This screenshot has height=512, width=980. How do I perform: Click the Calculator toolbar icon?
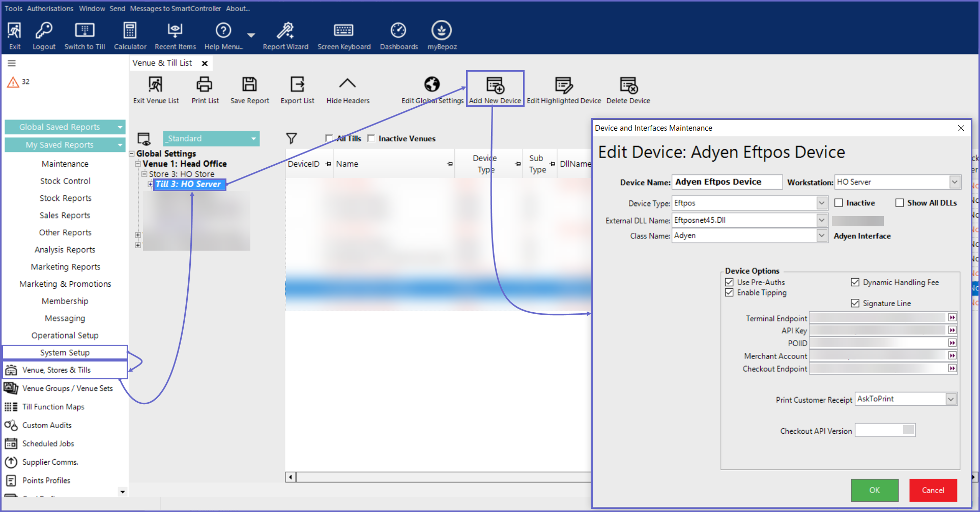130,31
